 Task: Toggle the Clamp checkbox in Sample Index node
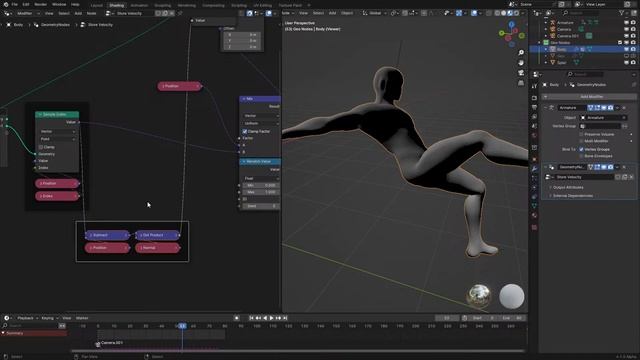pyautogui.click(x=41, y=147)
